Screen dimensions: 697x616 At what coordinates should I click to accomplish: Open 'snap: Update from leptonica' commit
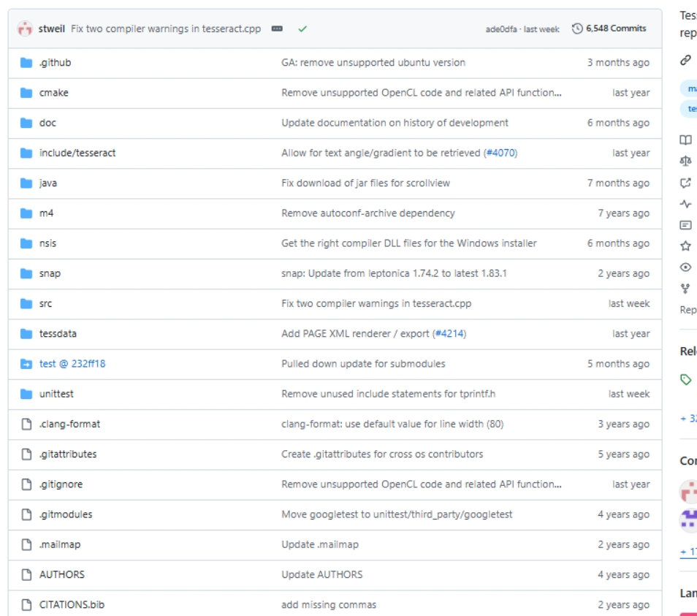pos(394,274)
